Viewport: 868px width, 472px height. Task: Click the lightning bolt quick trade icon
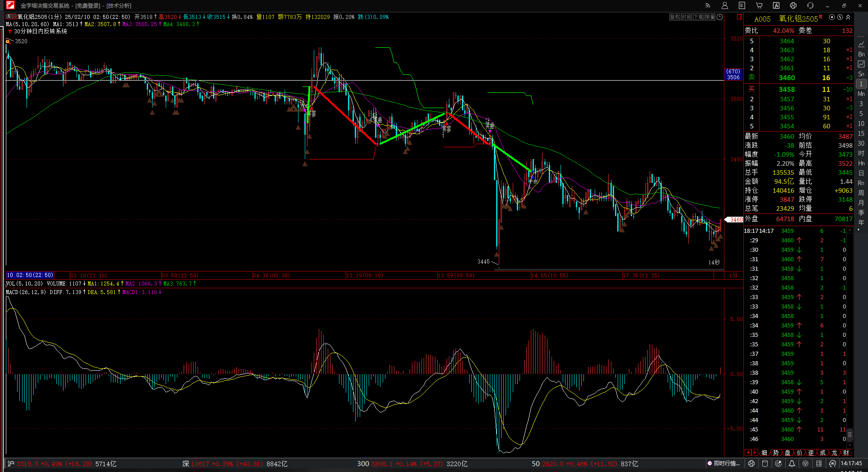[840, 17]
